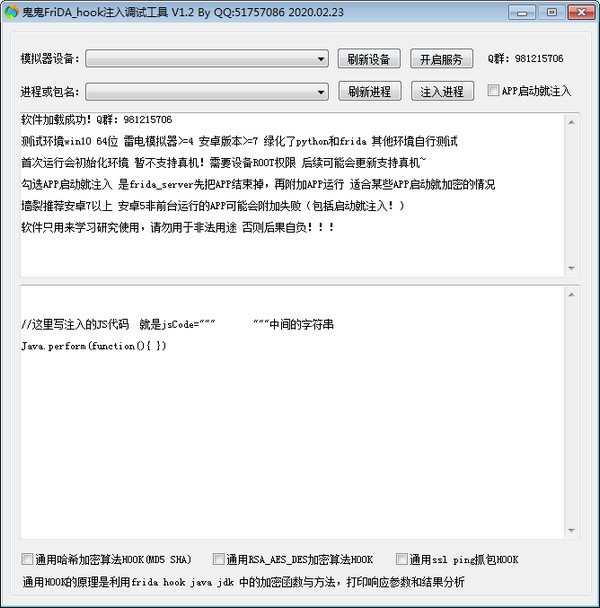Toggle the 通用RSA_AES_DES加密算法HOOK checkbox
600x608 pixels.
(x=217, y=559)
